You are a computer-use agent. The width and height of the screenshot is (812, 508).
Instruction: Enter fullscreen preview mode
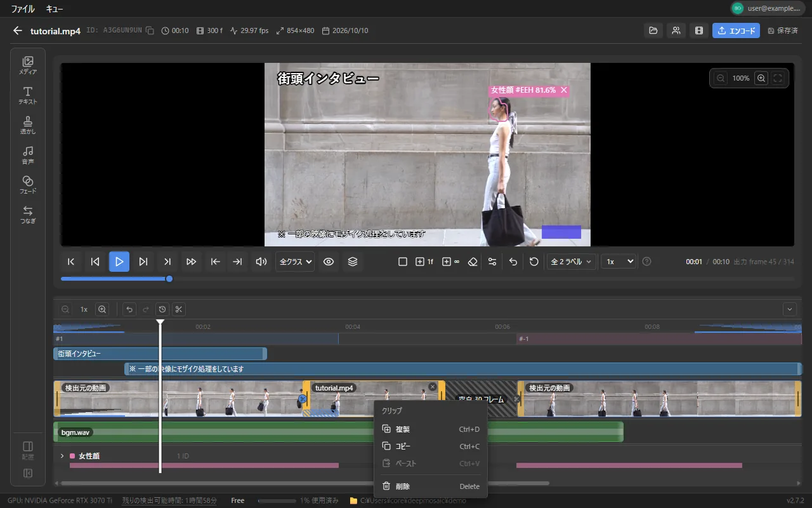pyautogui.click(x=778, y=78)
